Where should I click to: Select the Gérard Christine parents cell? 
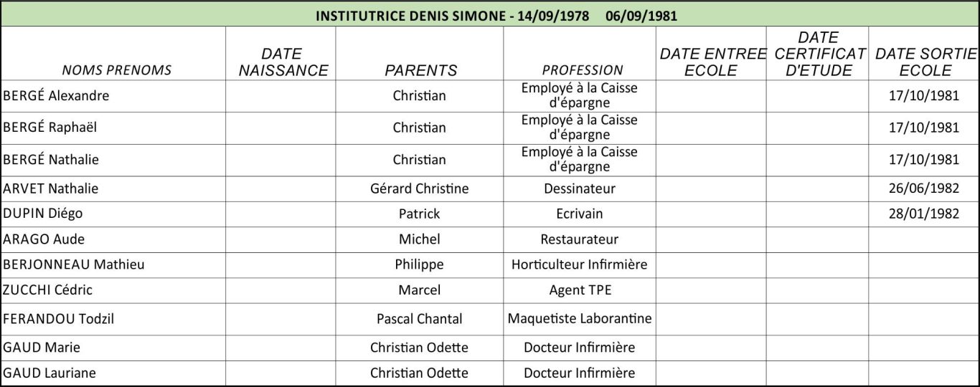click(419, 188)
